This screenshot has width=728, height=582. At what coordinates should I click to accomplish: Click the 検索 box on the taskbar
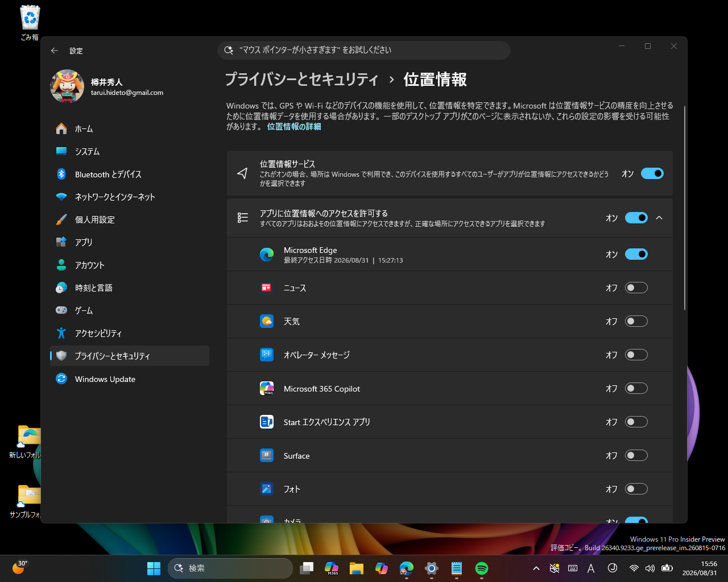point(230,568)
